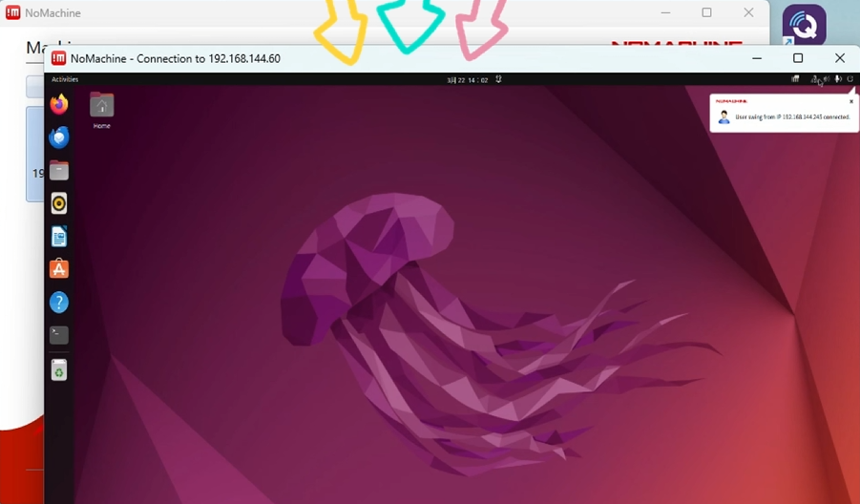This screenshot has height=504, width=860.
Task: Close the NoMachine connection window
Action: point(840,58)
